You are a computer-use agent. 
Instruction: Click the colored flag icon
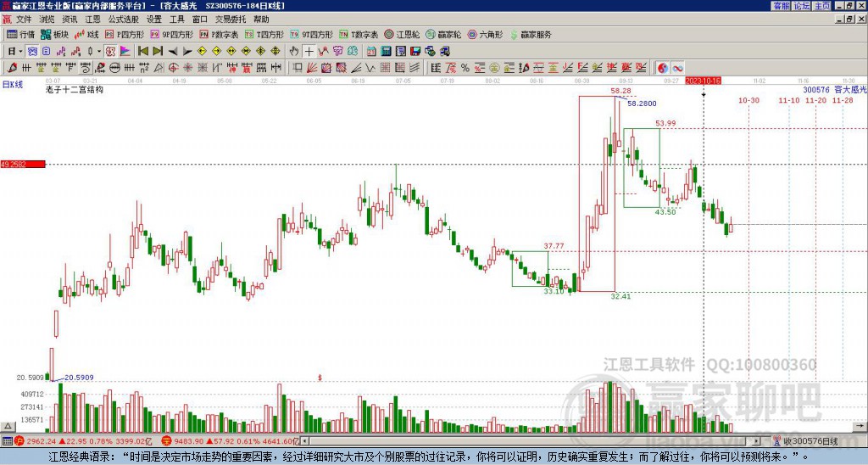[x=125, y=51]
